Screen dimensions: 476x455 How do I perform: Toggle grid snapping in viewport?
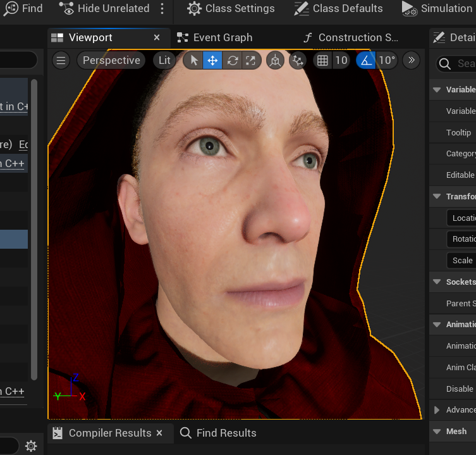[323, 61]
